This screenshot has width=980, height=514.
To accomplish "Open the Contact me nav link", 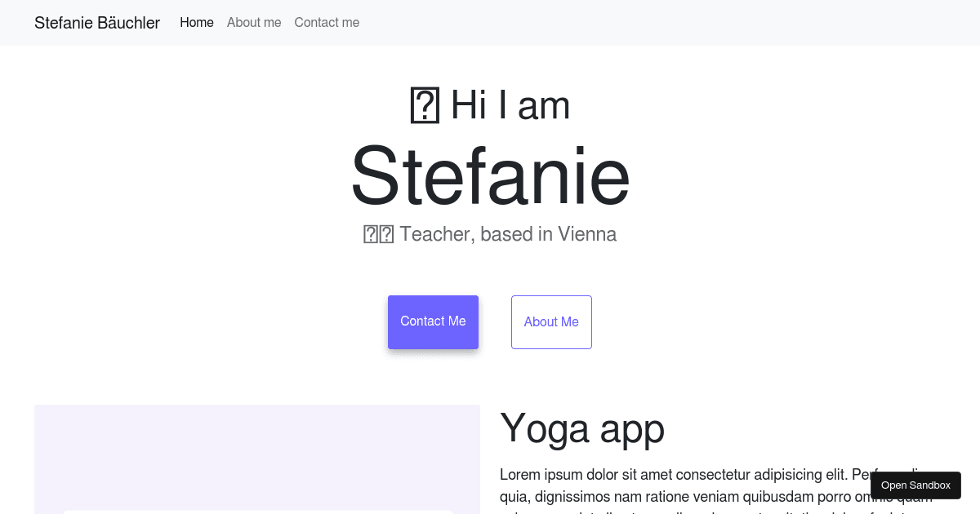I will (327, 23).
